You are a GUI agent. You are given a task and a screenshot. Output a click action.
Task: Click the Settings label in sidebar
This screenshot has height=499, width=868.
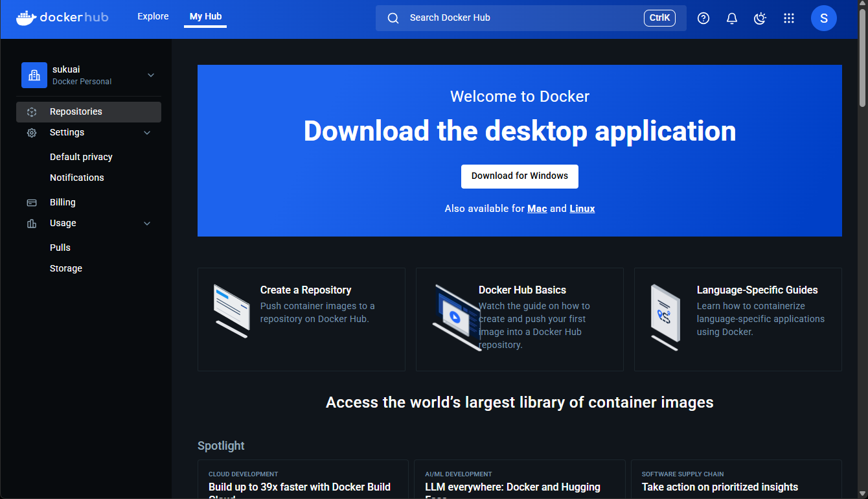coord(67,132)
